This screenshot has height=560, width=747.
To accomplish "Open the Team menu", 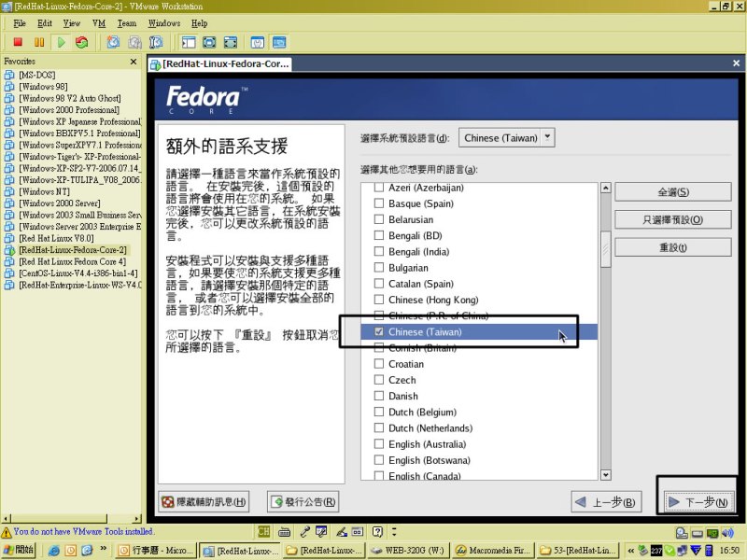I will (x=127, y=23).
